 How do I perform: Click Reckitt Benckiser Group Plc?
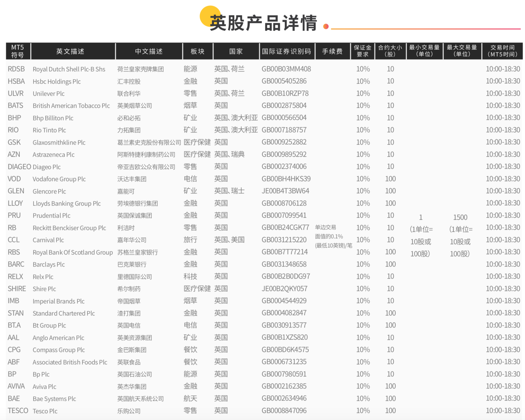69,228
